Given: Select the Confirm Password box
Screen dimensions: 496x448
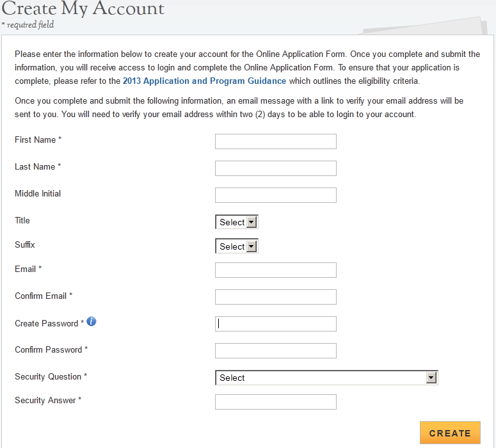Looking at the screenshot, I should click(275, 351).
